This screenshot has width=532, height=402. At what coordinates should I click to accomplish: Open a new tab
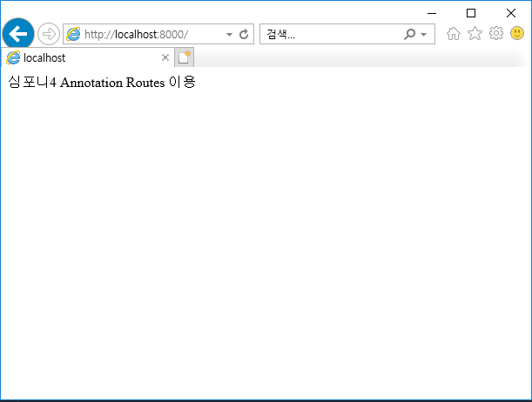pyautogui.click(x=185, y=57)
